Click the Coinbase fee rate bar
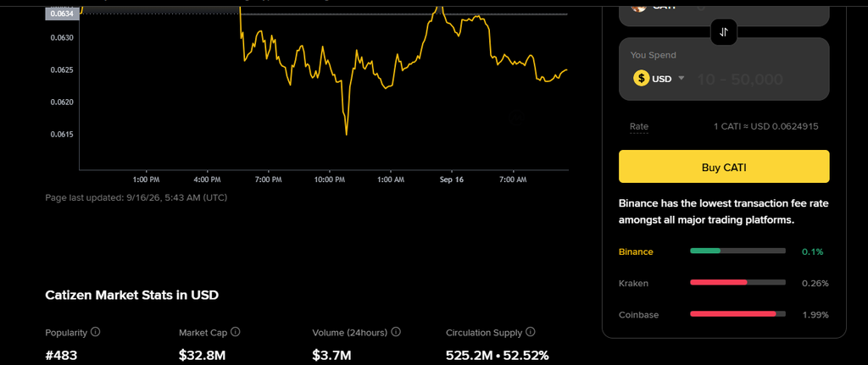868x365 pixels. tap(737, 314)
